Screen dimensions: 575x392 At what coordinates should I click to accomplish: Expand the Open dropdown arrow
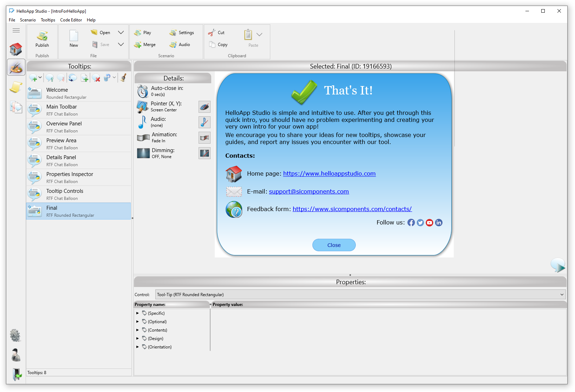point(121,32)
